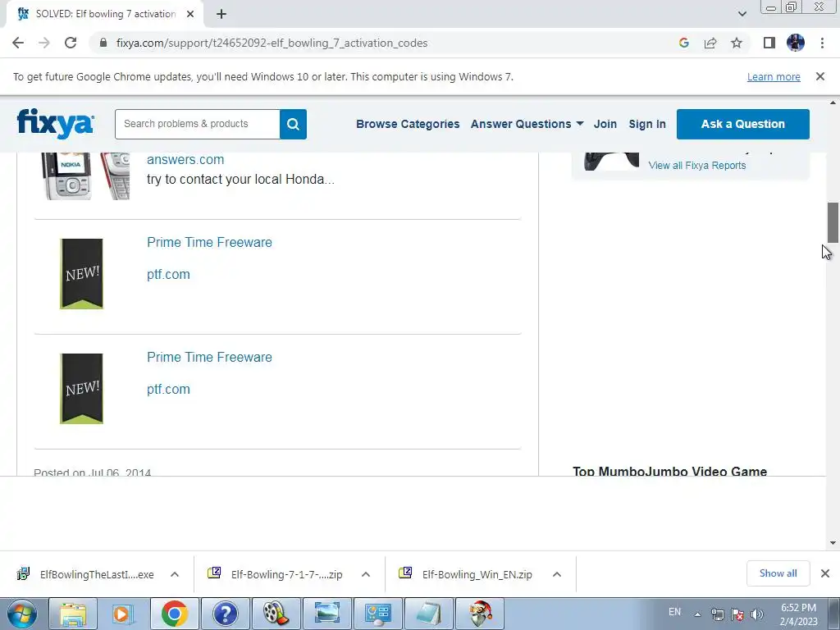Open Elf-Bowling_Win_EN.zip download
The image size is (840, 630).
coord(466,574)
